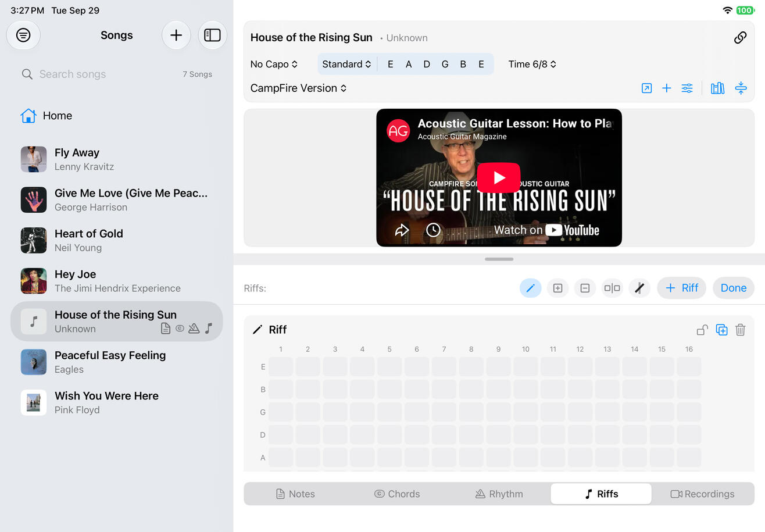The width and height of the screenshot is (765, 532).
Task: Toggle the pencil edit mode for riffs
Action: coord(530,288)
